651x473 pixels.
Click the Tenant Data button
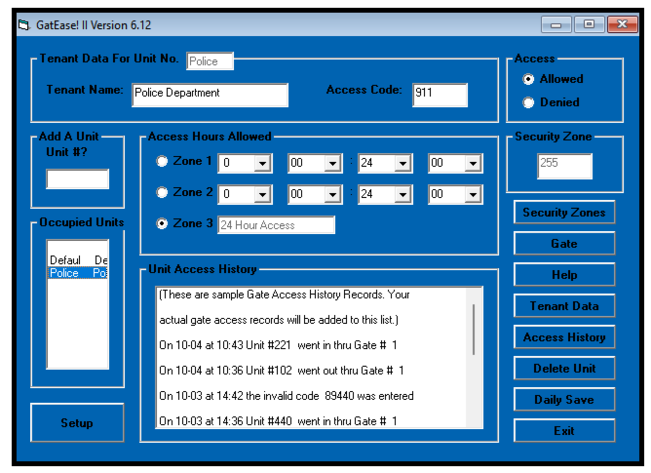pos(564,306)
